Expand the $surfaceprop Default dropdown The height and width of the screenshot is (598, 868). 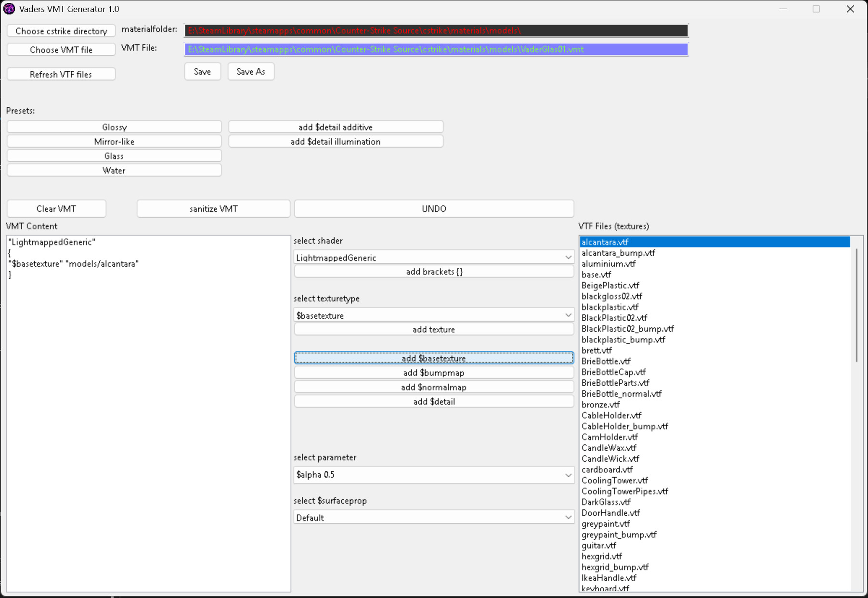[x=434, y=518]
